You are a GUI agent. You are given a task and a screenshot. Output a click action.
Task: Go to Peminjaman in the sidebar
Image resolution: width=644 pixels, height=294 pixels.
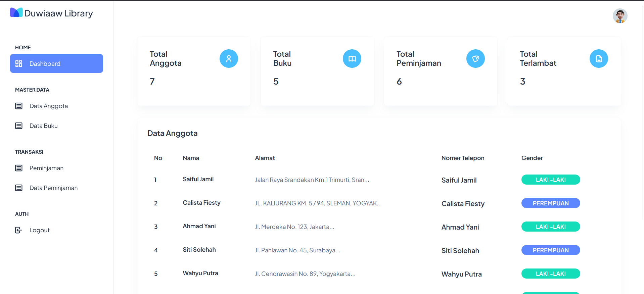46,168
